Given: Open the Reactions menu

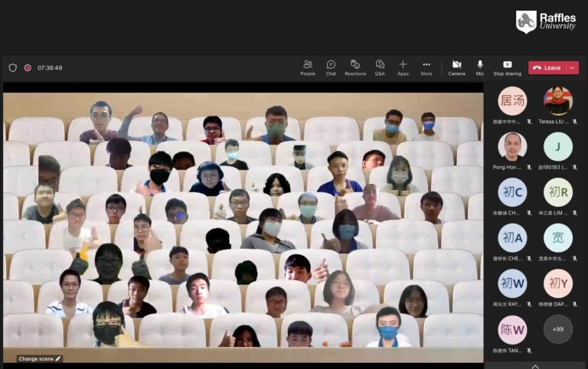Looking at the screenshot, I should 354,67.
